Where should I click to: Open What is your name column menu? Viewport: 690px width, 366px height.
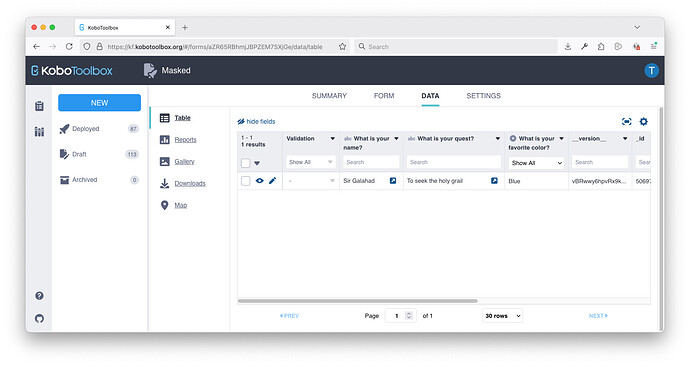coord(396,139)
